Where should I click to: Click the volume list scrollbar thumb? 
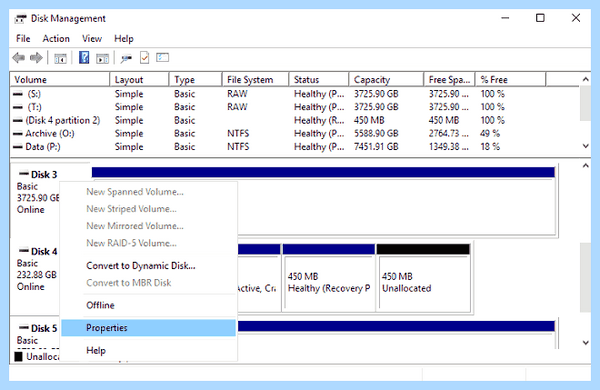pos(585,103)
